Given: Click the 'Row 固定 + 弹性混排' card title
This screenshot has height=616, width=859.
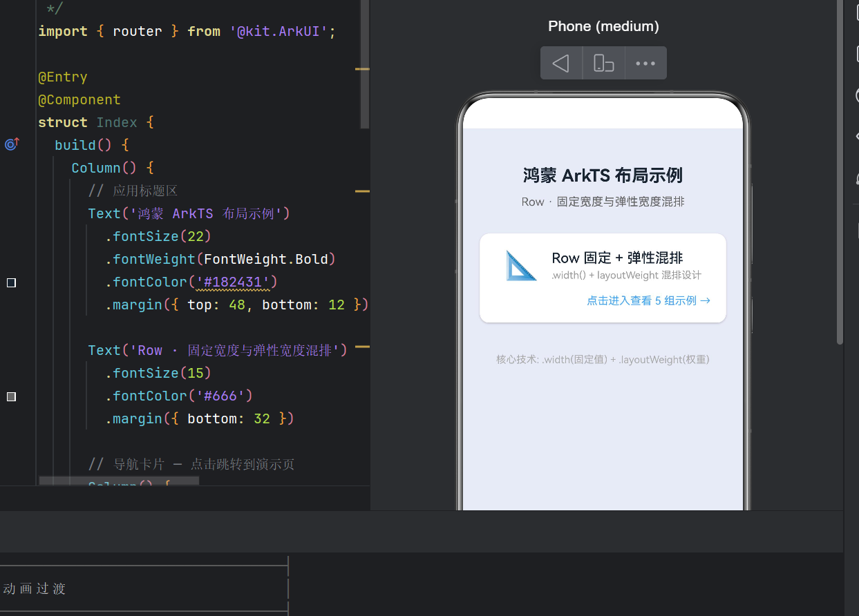Looking at the screenshot, I should pyautogui.click(x=617, y=258).
